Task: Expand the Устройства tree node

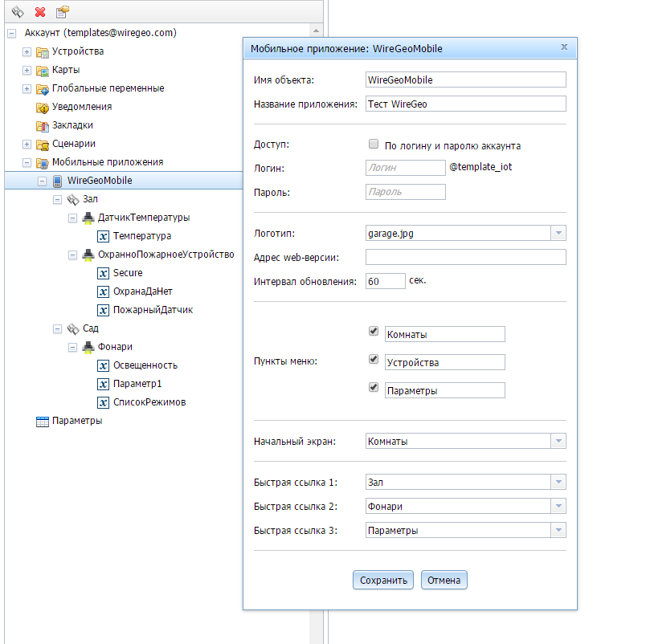Action: tap(27, 52)
